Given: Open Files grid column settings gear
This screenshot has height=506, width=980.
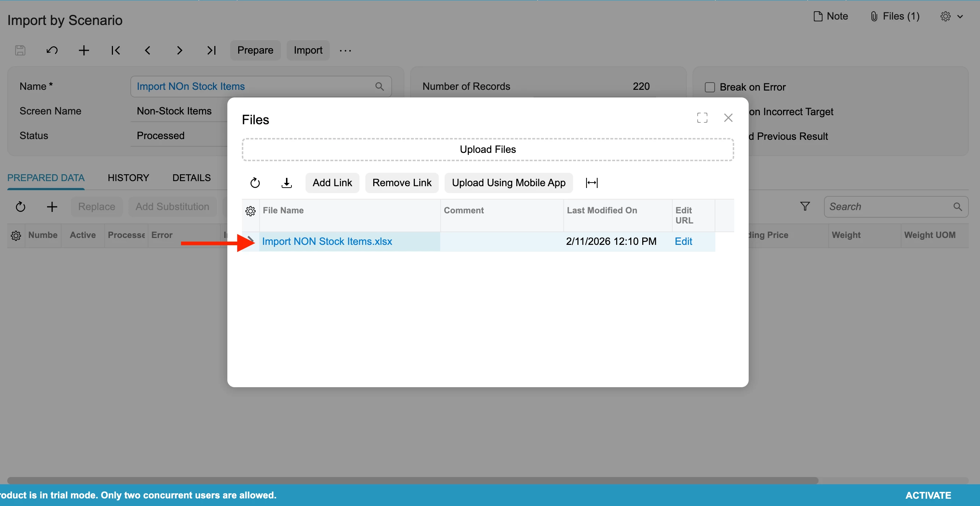Looking at the screenshot, I should click(x=250, y=211).
